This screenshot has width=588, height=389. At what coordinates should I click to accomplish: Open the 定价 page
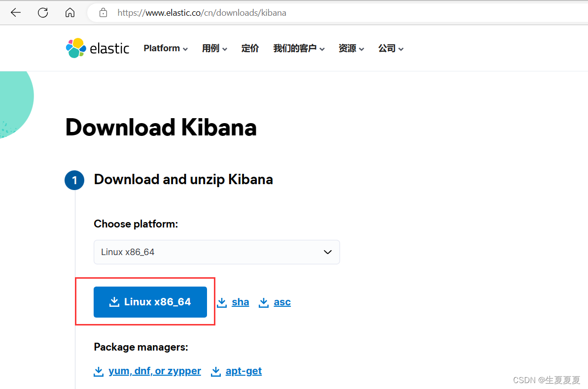(x=250, y=48)
